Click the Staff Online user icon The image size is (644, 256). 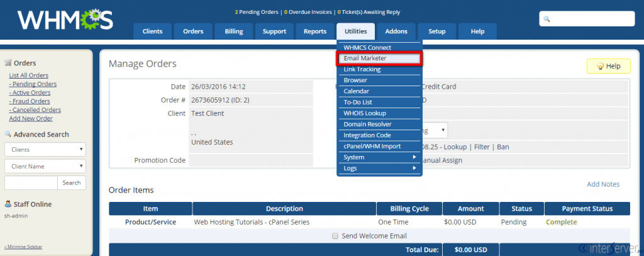coord(8,204)
